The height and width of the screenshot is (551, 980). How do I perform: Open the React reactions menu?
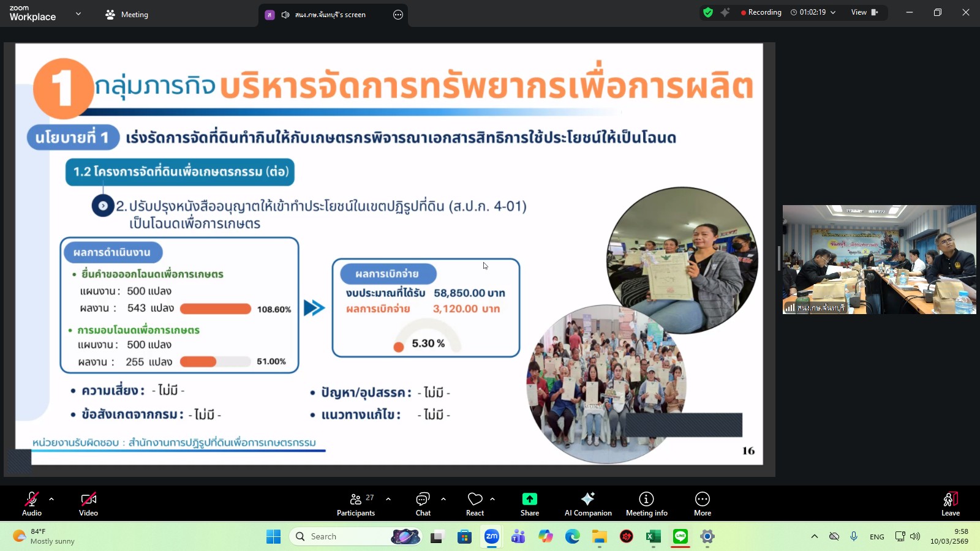pyautogui.click(x=475, y=502)
